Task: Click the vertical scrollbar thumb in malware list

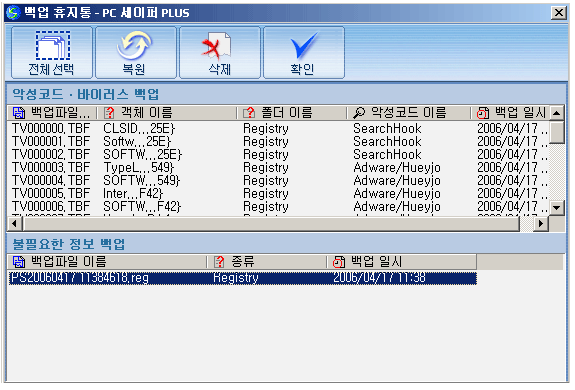Action: pos(557,132)
